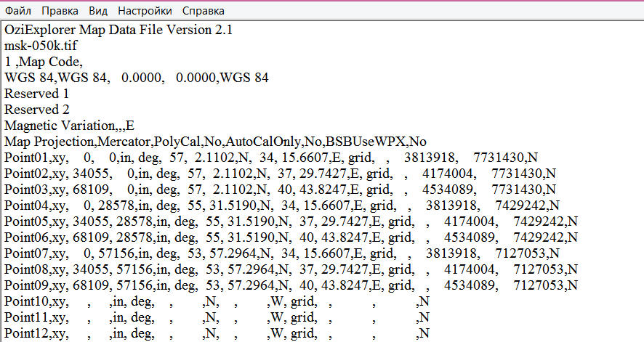Open the Настройки menu
The height and width of the screenshot is (342, 644).
[x=145, y=11]
